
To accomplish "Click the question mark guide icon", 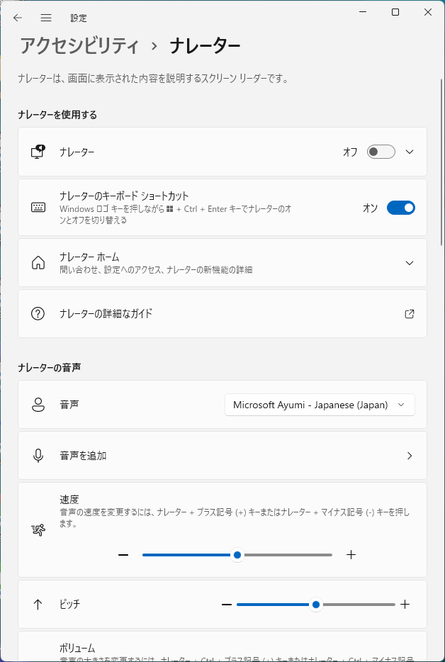I will 38,314.
